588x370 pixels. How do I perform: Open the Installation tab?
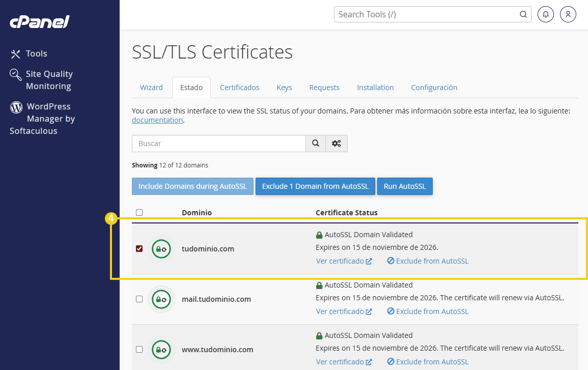coord(375,88)
